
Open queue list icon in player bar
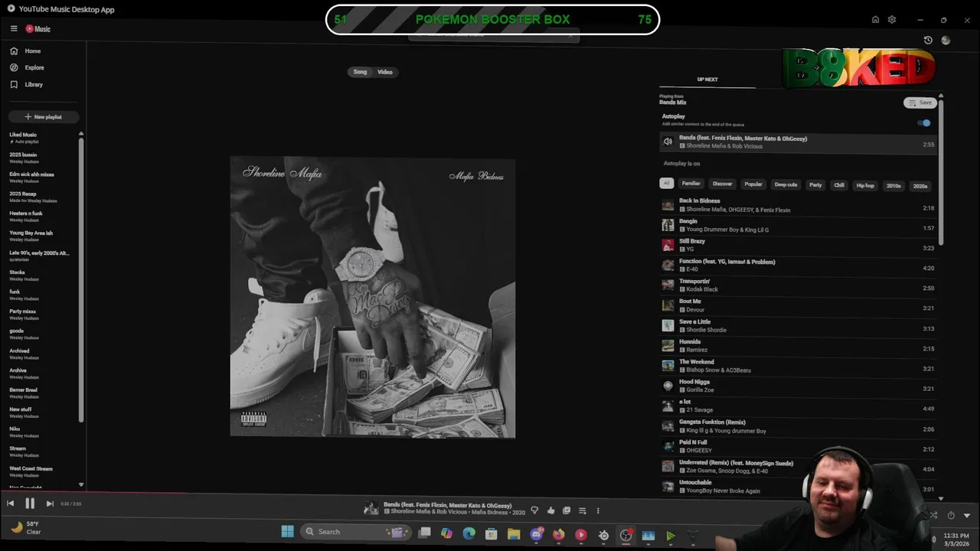point(582,510)
